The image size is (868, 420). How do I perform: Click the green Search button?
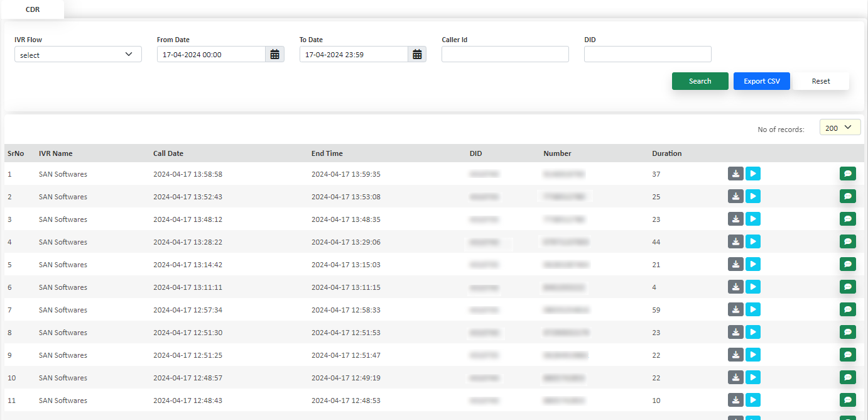coord(700,81)
